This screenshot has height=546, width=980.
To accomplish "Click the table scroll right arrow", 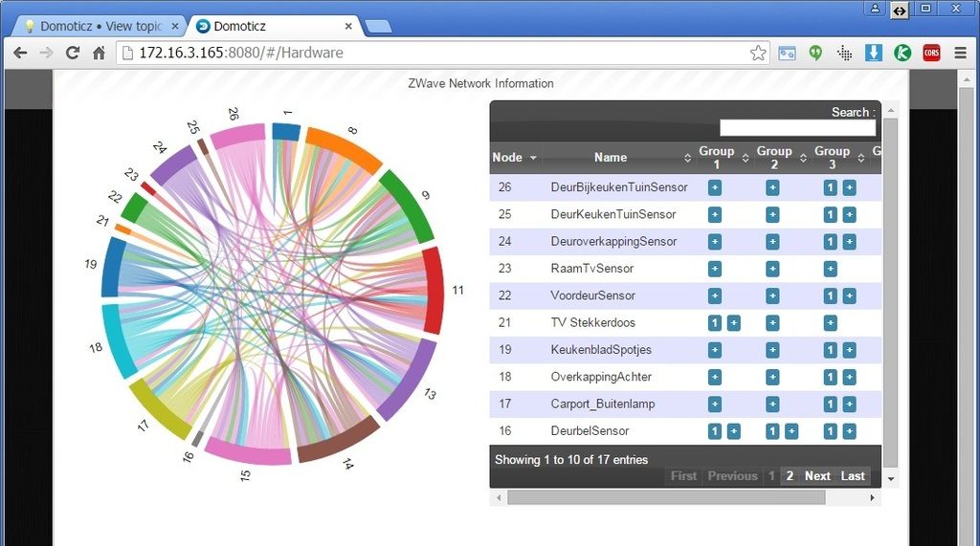I will point(872,498).
